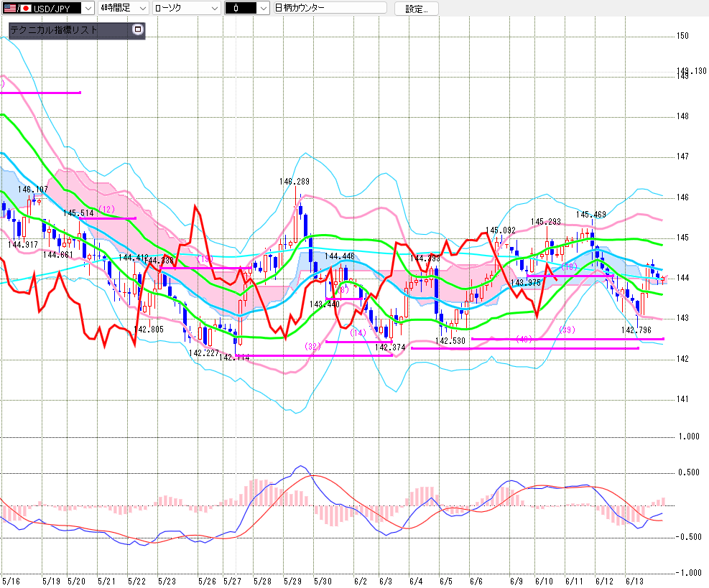This screenshot has height=588, width=709.
Task: Open the ローソク chart type dropdown
Action: 186,8
